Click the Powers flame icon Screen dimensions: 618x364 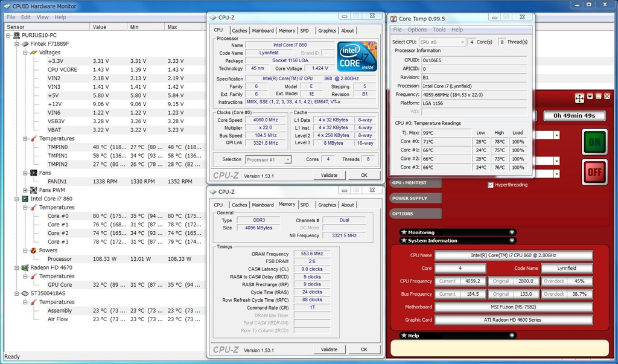point(34,251)
